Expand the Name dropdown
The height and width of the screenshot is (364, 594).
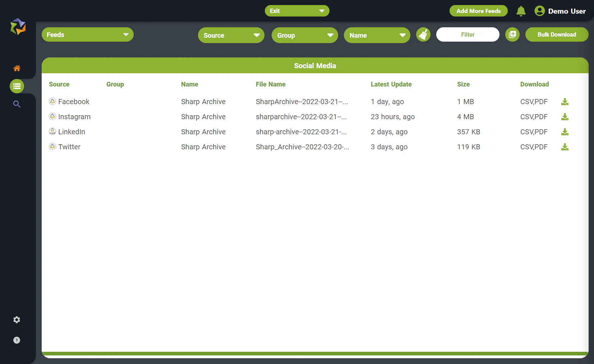[x=377, y=35]
